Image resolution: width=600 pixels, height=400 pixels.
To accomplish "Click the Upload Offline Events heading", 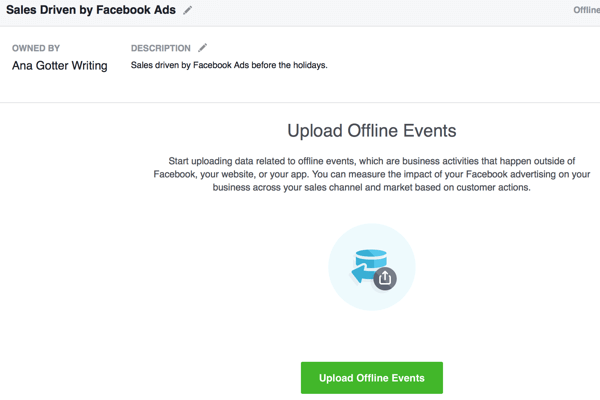I will (372, 131).
